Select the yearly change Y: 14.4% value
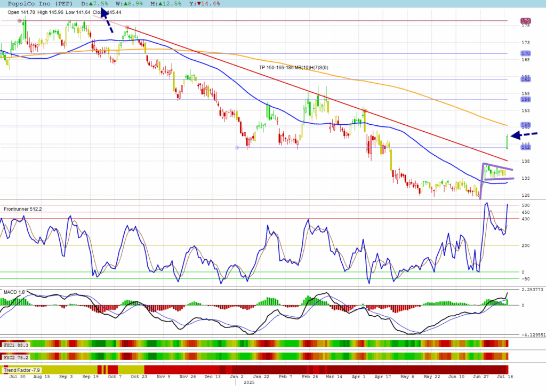 click(x=205, y=4)
